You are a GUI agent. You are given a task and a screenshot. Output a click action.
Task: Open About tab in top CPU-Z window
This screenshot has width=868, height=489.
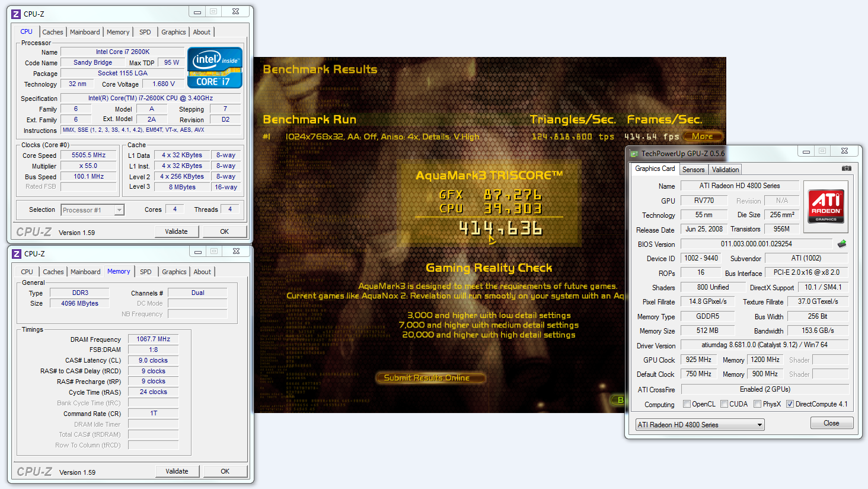[202, 32]
